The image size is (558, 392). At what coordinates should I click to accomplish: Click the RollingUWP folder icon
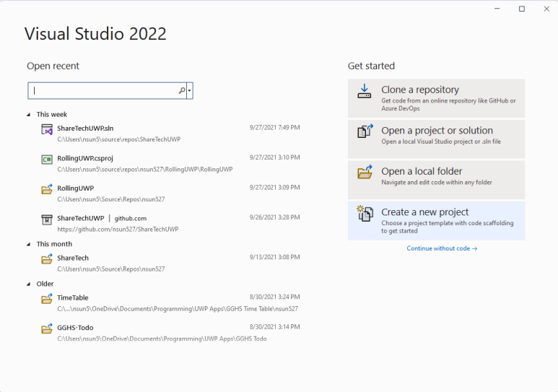pyautogui.click(x=47, y=189)
